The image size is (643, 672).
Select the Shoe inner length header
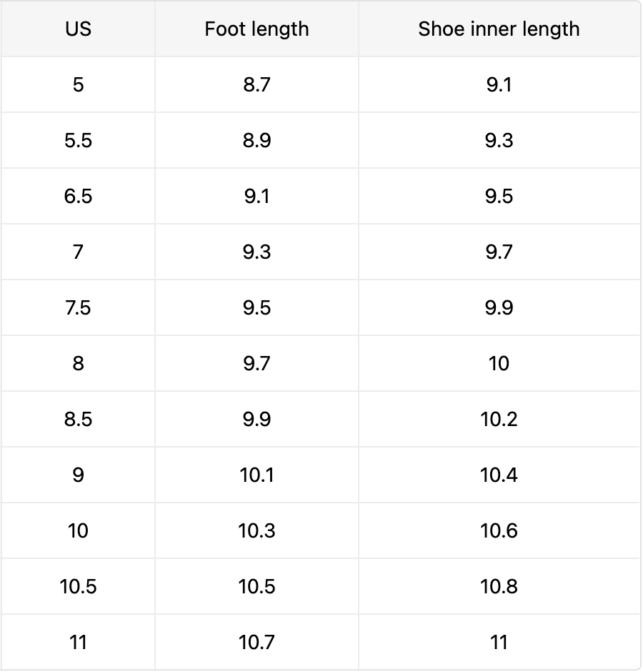[499, 29]
